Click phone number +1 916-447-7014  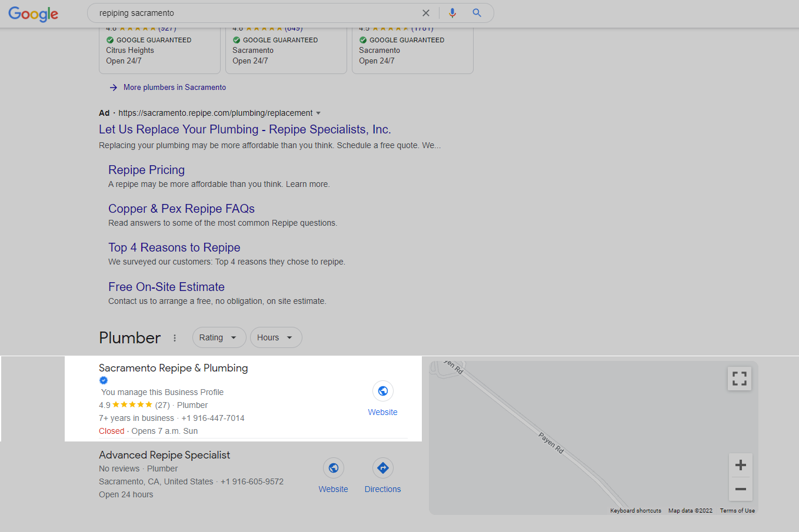[x=213, y=418]
